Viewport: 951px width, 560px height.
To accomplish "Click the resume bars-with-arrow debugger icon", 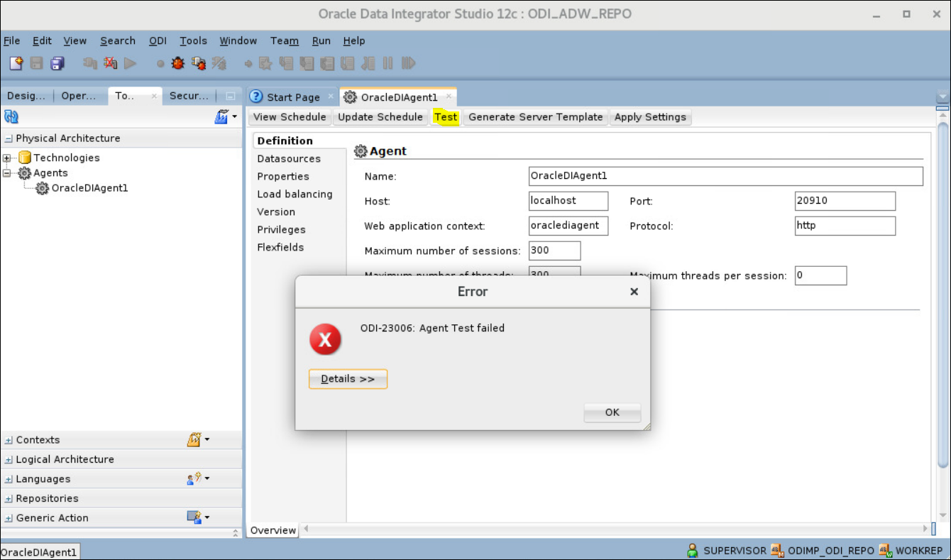I will [408, 63].
